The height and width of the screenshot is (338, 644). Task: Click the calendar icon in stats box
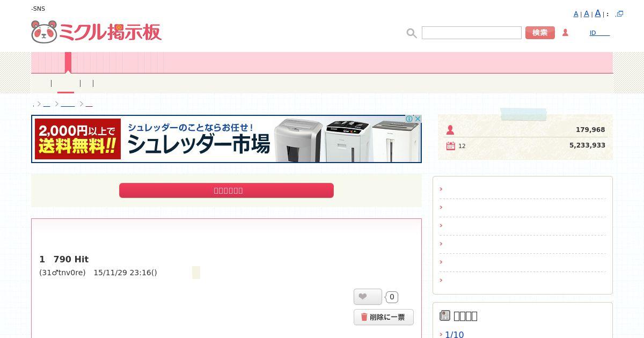coord(450,145)
